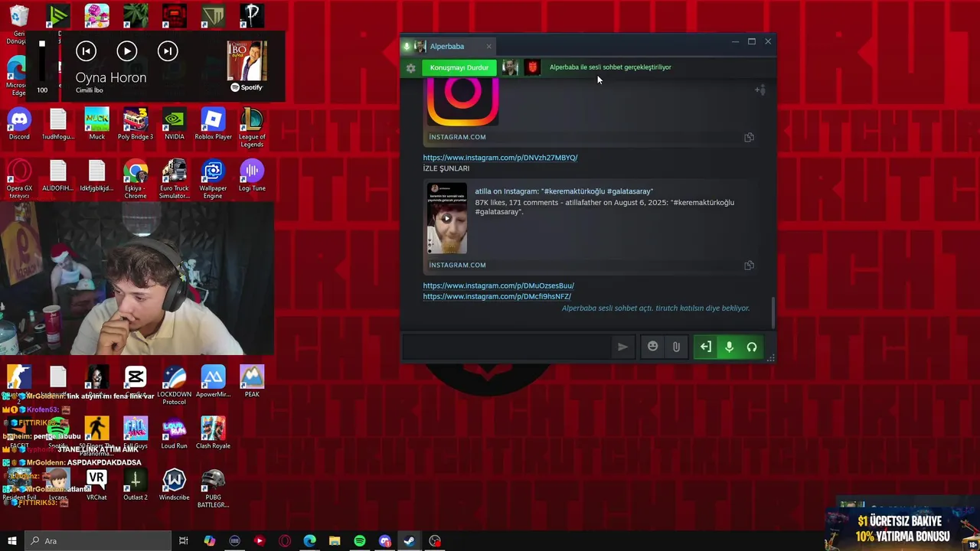Click Alperbaba's avatar in voice bar
The width and height of the screenshot is (980, 551).
[x=510, y=67]
